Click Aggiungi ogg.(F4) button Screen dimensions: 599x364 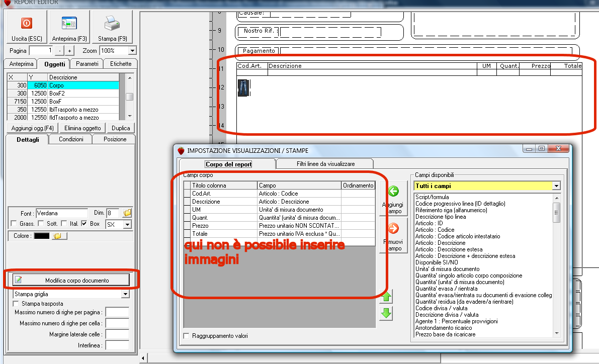[x=33, y=128]
